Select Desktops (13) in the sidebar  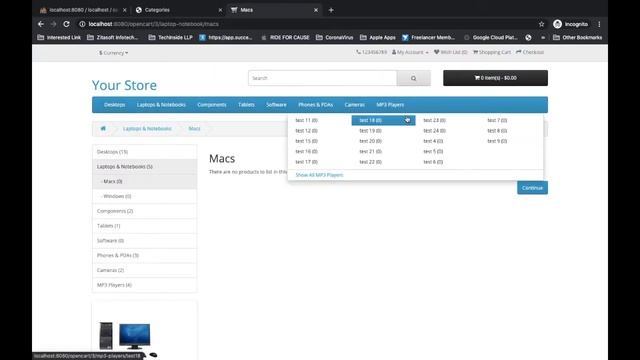[144, 152]
